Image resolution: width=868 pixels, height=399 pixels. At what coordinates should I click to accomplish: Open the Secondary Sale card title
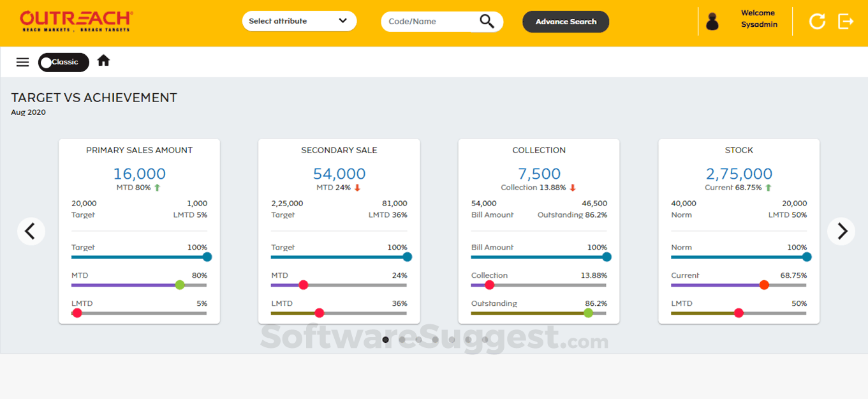[x=339, y=150]
